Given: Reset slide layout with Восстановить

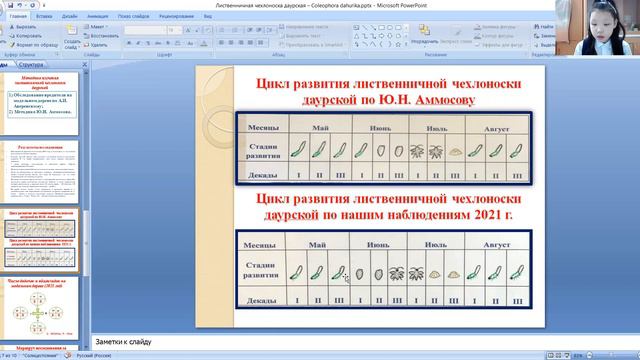Looking at the screenshot, I should pos(101,36).
